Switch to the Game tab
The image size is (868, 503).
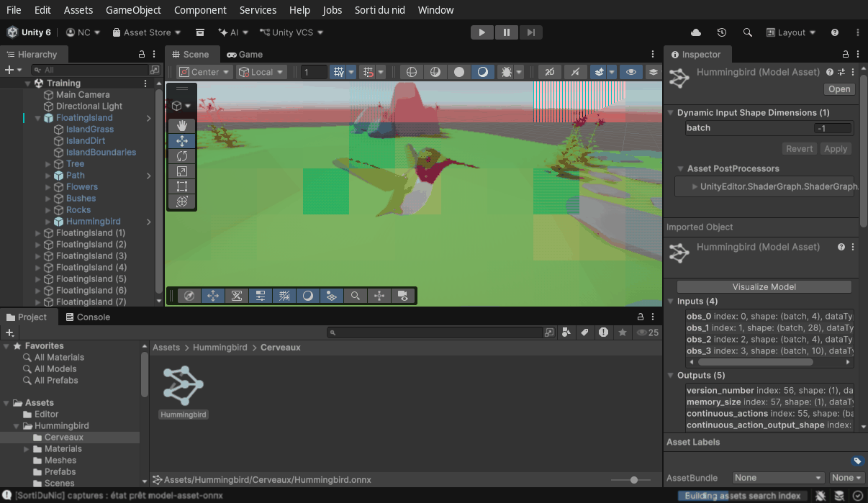click(245, 55)
